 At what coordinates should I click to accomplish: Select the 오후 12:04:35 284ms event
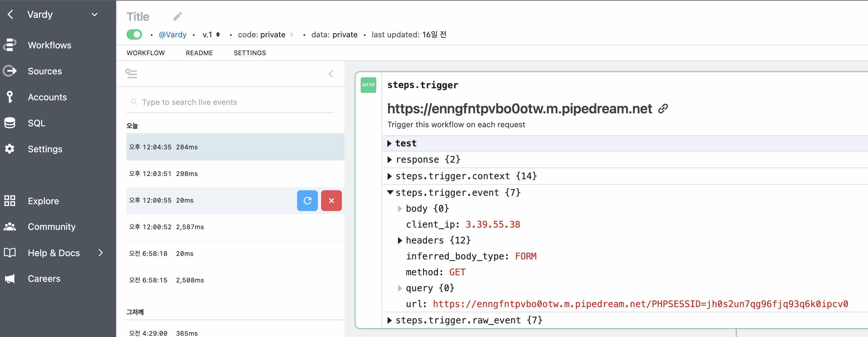coord(235,147)
